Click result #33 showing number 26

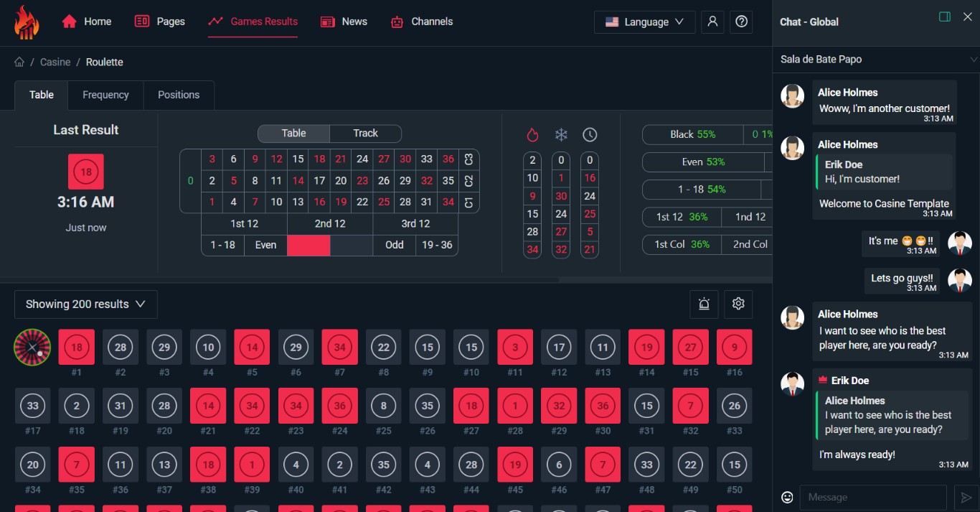pos(734,406)
